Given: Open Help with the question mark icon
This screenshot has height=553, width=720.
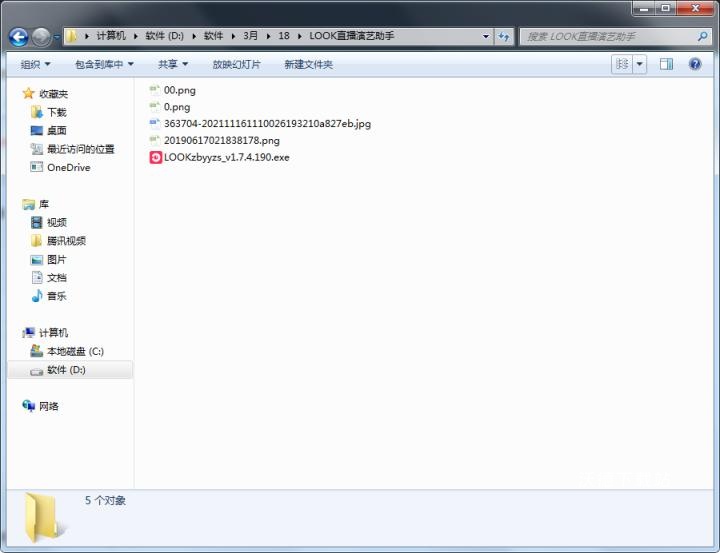Looking at the screenshot, I should point(695,64).
